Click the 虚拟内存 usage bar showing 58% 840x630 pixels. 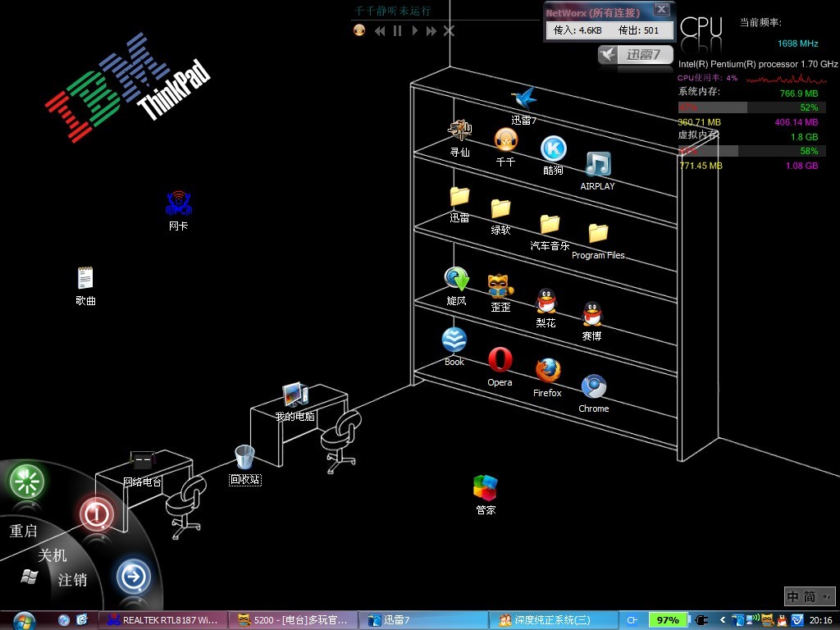tap(751, 151)
